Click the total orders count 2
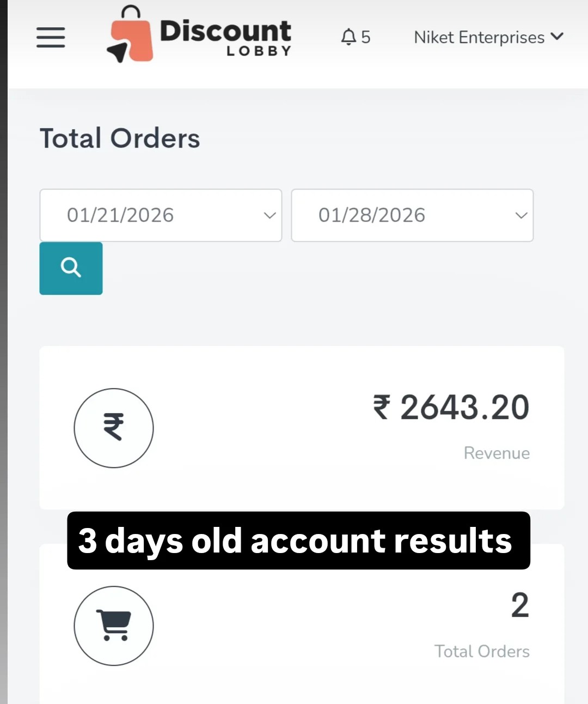Viewport: 588px width, 704px height. (520, 605)
